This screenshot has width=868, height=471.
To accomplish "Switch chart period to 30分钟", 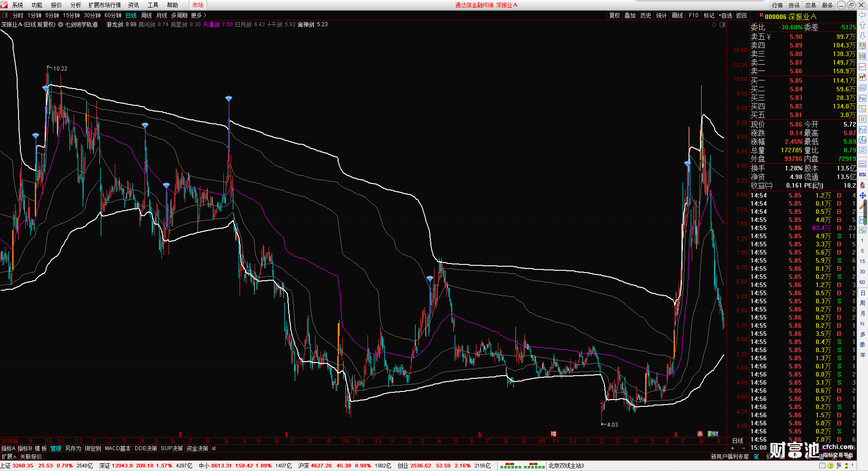I will coord(92,15).
